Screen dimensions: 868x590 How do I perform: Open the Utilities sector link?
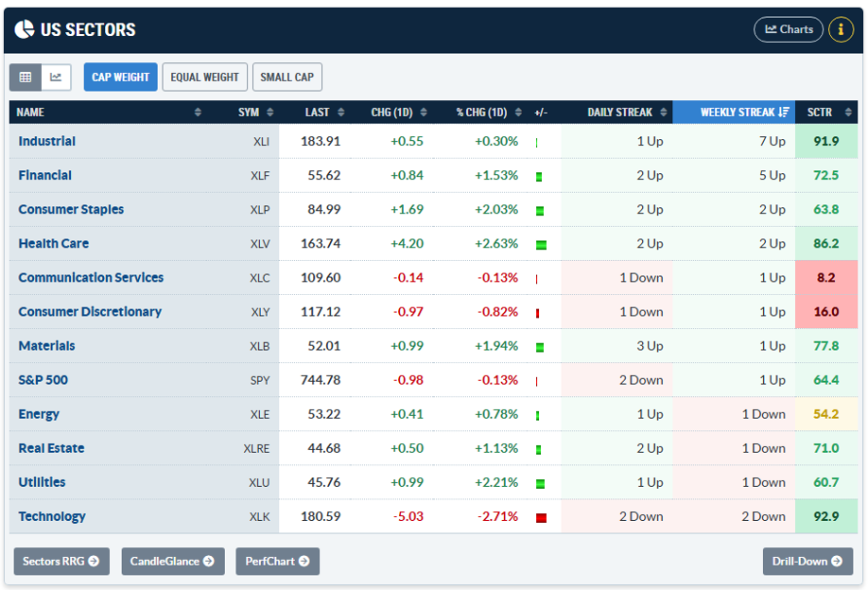[x=42, y=482]
